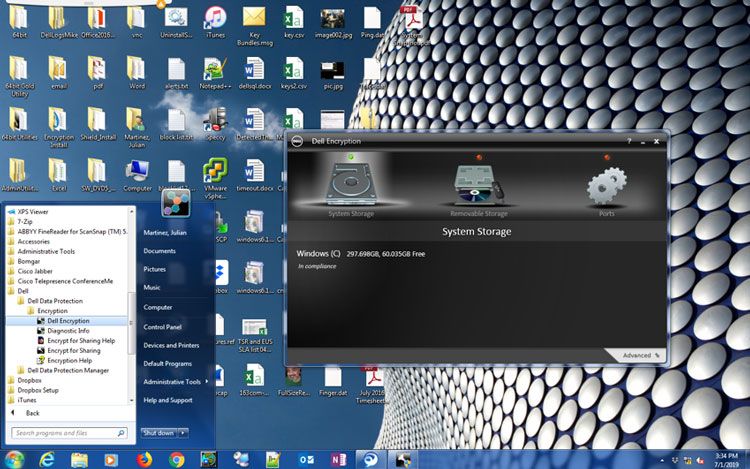Expand Dell Data Protection Manager folder
750x469 pixels.
pos(67,371)
